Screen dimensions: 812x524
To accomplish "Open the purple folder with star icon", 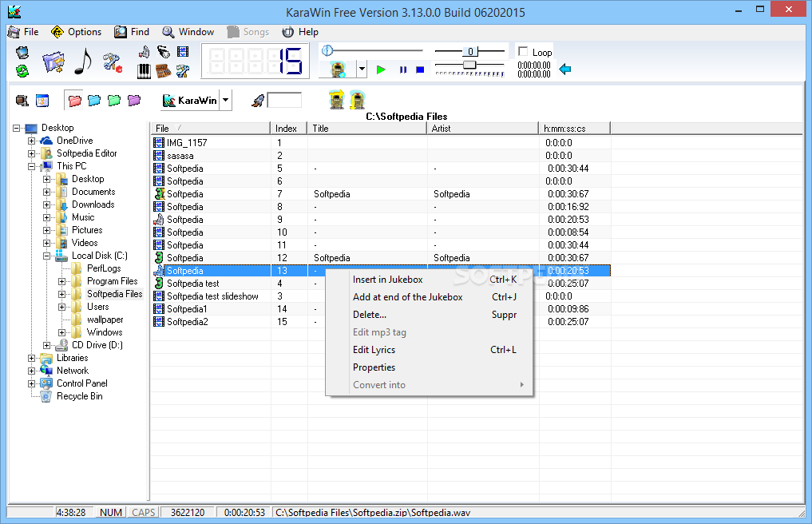I will tap(53, 62).
